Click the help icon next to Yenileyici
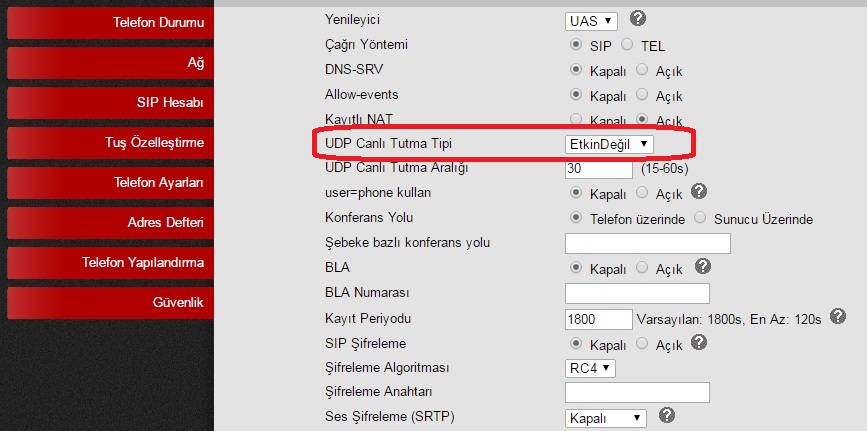The height and width of the screenshot is (431, 867). 638,19
